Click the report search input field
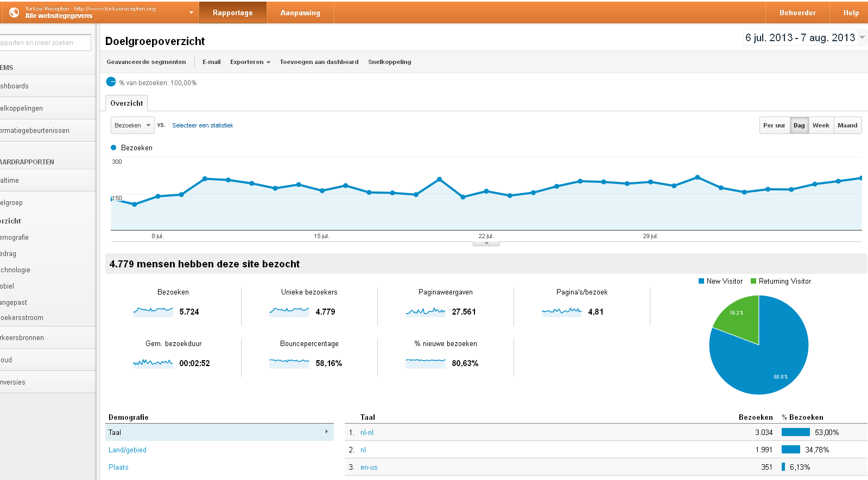Image resolution: width=868 pixels, height=480 pixels. tap(46, 43)
